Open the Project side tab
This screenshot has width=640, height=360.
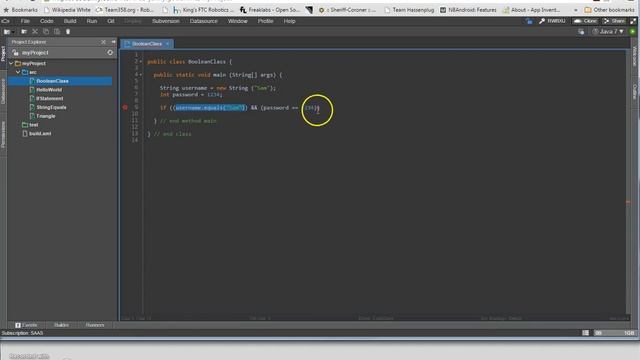coord(3,53)
